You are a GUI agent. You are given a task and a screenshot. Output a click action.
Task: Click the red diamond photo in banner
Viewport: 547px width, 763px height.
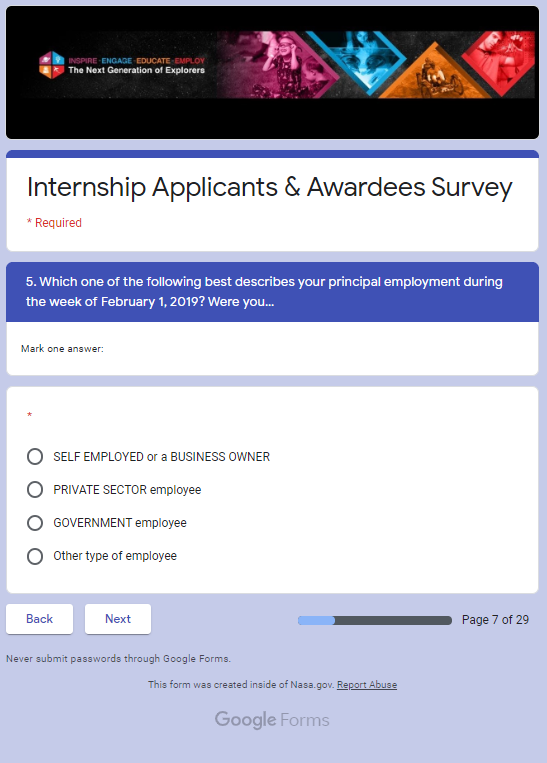click(499, 59)
